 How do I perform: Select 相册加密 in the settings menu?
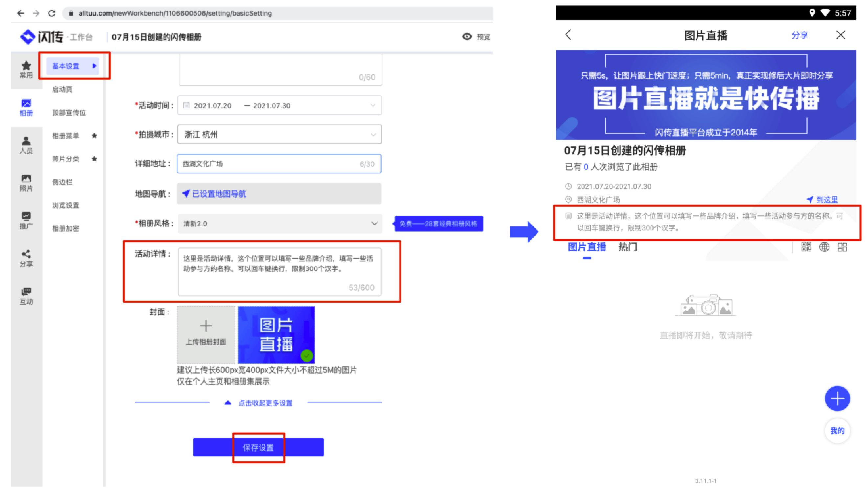[65, 228]
